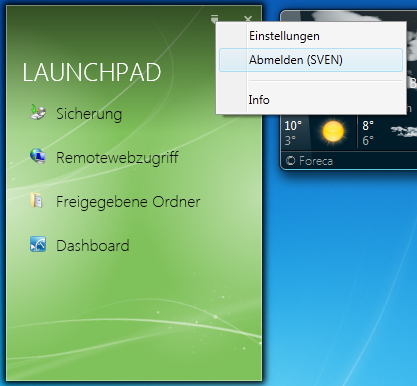Choose Einstellungen from the menu

[311, 36]
